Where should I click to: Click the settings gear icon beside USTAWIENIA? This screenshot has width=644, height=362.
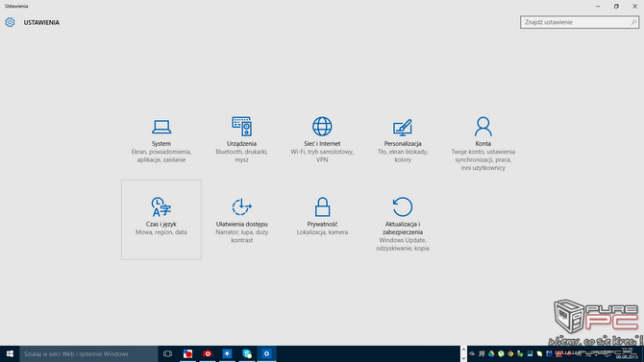[10, 22]
